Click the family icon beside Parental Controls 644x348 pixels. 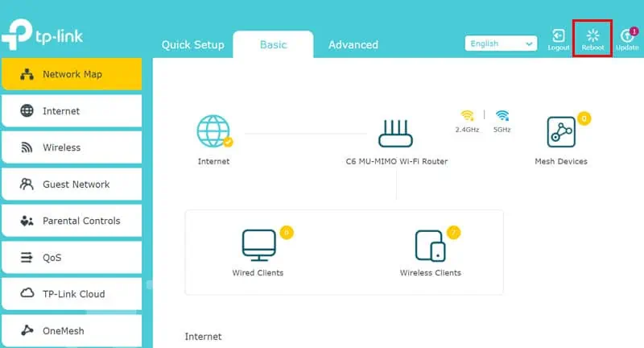coord(27,221)
